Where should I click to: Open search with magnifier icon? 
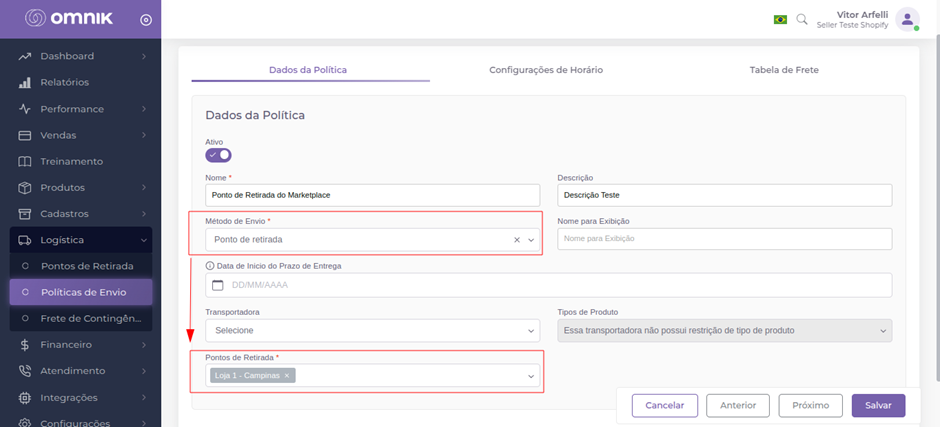802,19
